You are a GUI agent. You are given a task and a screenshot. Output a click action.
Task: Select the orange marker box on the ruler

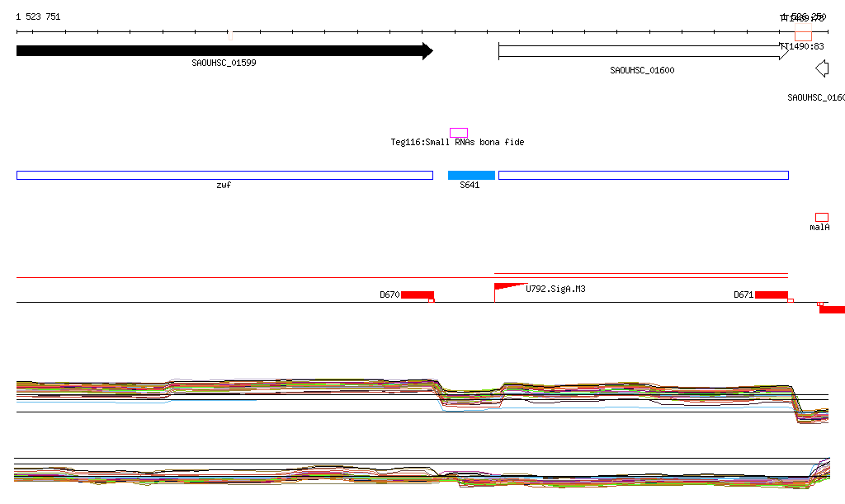(803, 35)
